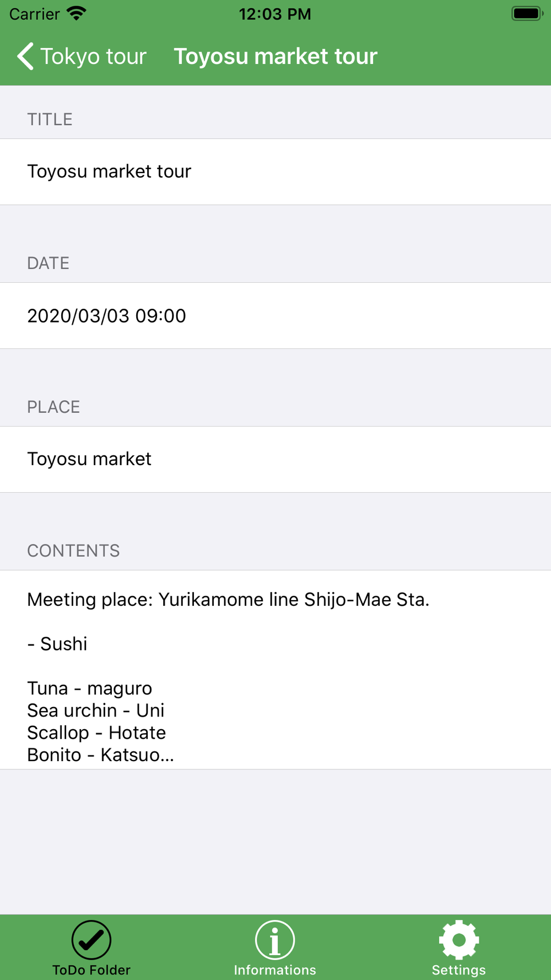Switch to the Settings tab label
The height and width of the screenshot is (980, 551).
[x=459, y=970]
